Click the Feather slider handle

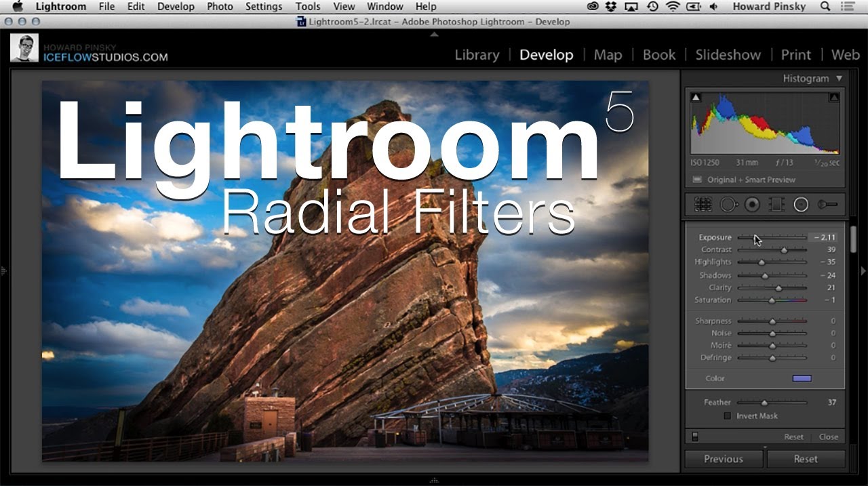[x=764, y=403]
